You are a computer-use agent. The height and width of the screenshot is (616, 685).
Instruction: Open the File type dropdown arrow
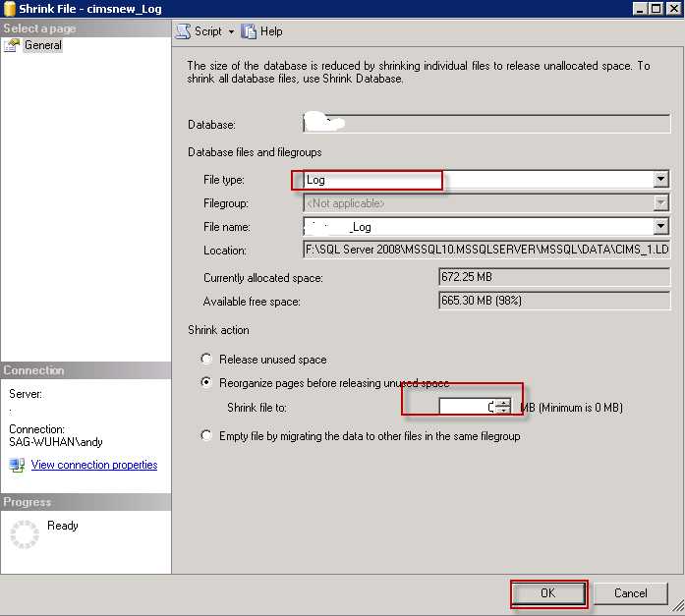coord(661,179)
